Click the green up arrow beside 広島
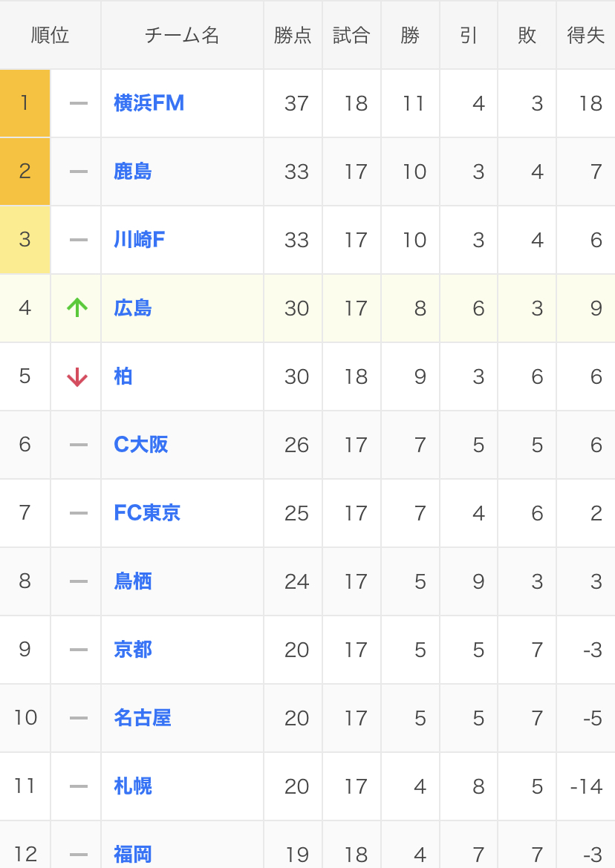This screenshot has height=868, width=615. point(77,308)
